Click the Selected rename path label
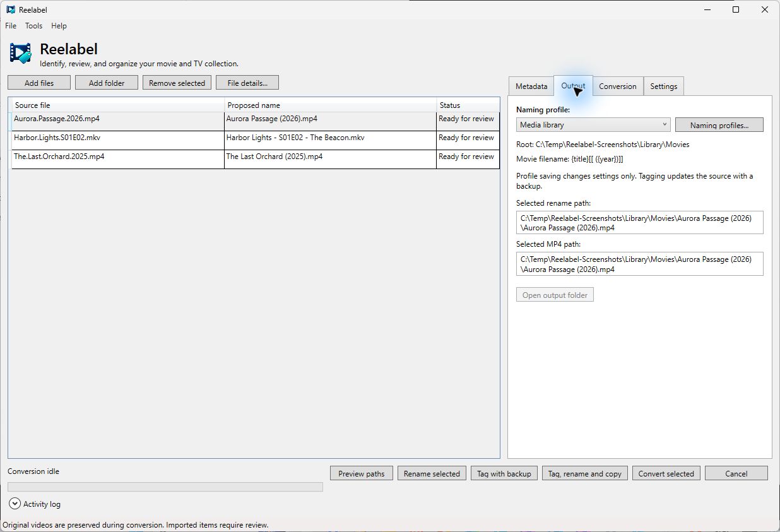The width and height of the screenshot is (780, 532). [553, 203]
